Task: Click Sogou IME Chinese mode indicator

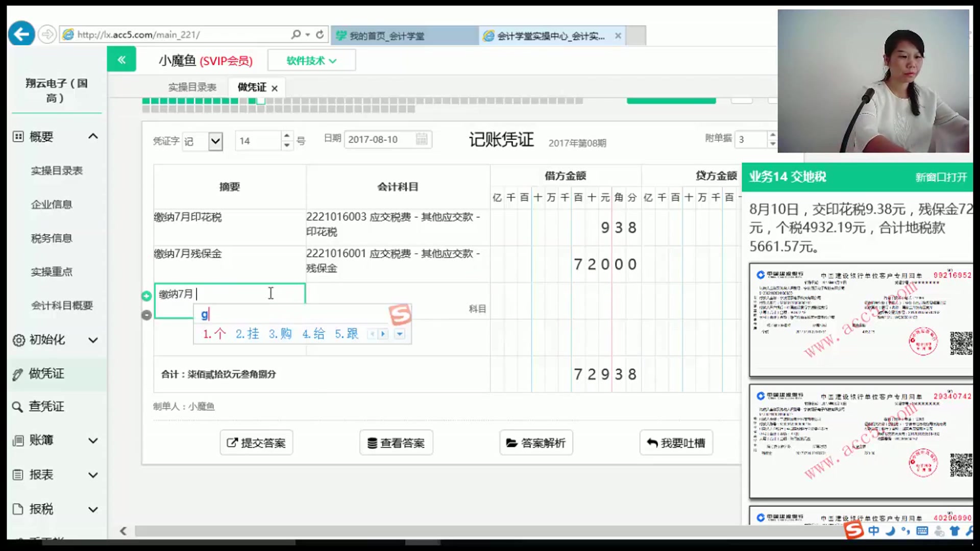Action: [874, 531]
